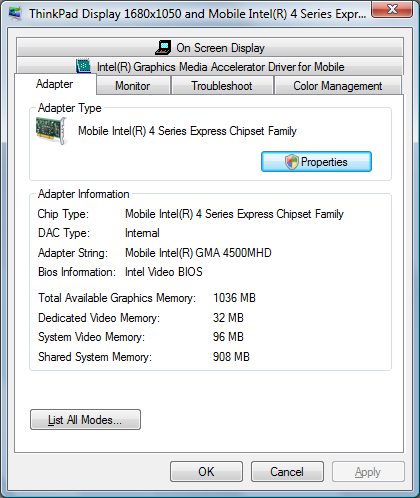Click the Adapter String value GMA 4500MHD

tap(198, 253)
